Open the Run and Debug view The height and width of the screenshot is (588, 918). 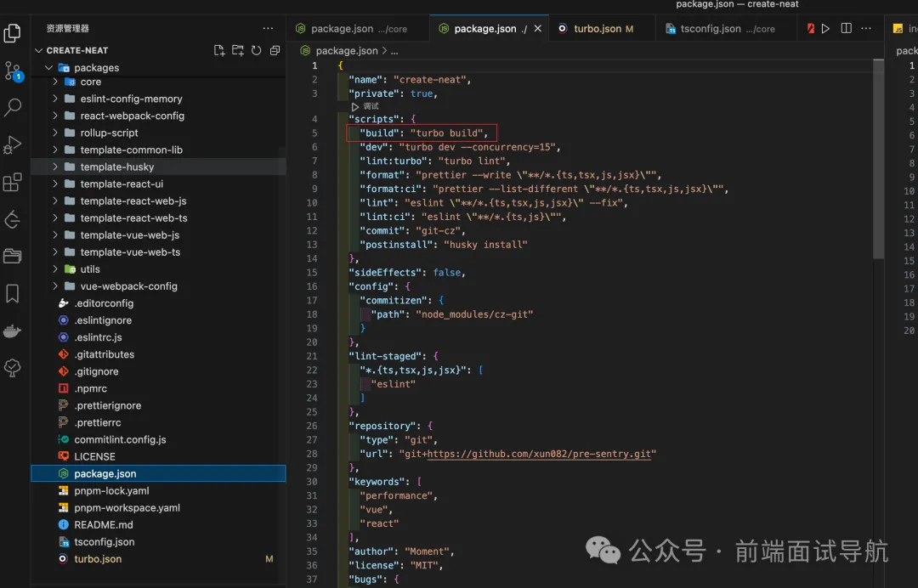coord(13,145)
